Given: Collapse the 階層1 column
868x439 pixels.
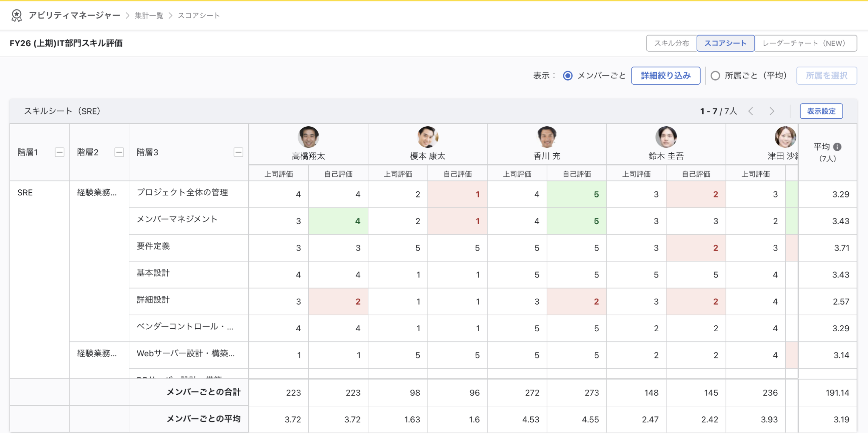Looking at the screenshot, I should pyautogui.click(x=60, y=152).
